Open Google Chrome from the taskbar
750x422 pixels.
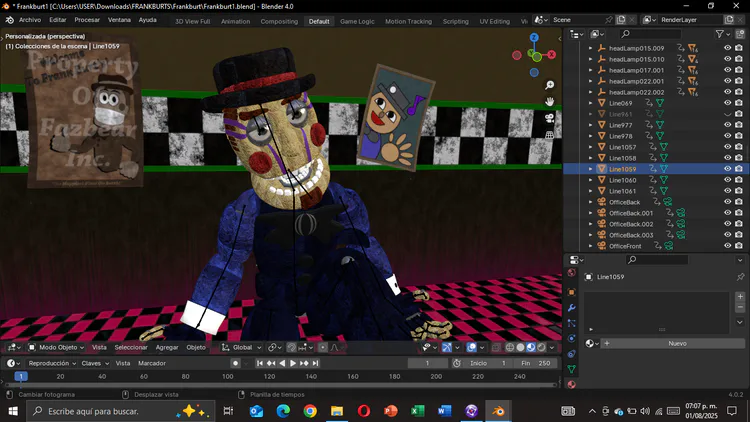(x=310, y=411)
